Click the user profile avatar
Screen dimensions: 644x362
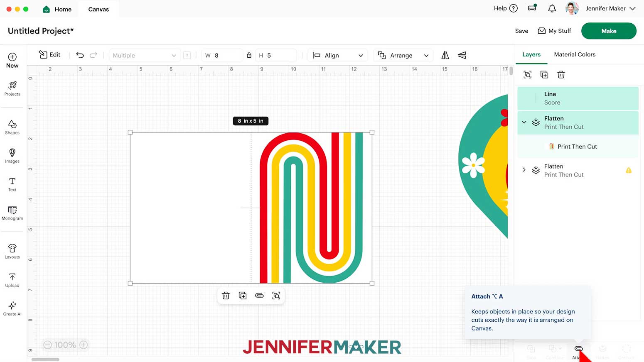[572, 8]
